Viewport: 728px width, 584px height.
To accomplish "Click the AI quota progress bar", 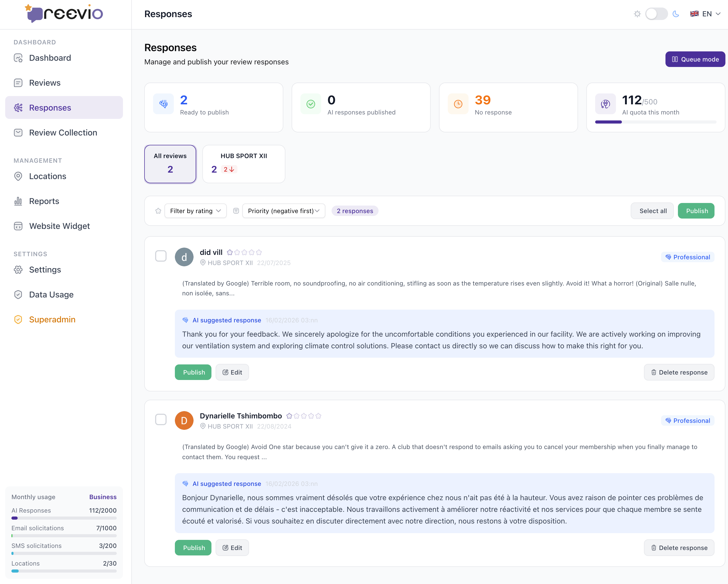I will tap(655, 122).
